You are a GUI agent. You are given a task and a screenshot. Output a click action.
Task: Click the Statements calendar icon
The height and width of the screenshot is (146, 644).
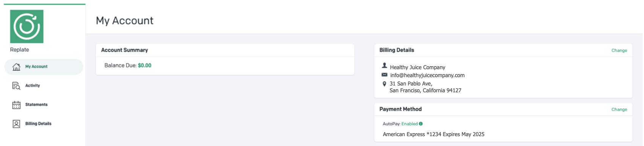point(16,105)
